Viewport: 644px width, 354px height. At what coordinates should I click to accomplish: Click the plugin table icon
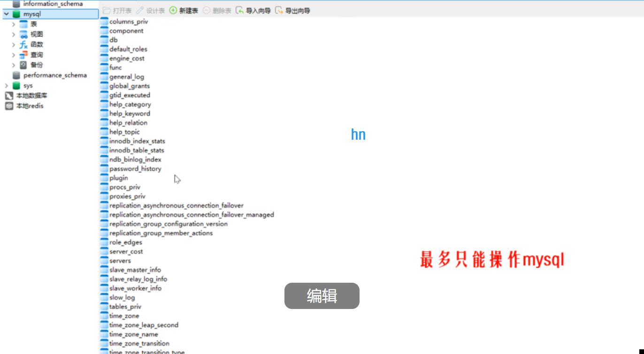104,178
